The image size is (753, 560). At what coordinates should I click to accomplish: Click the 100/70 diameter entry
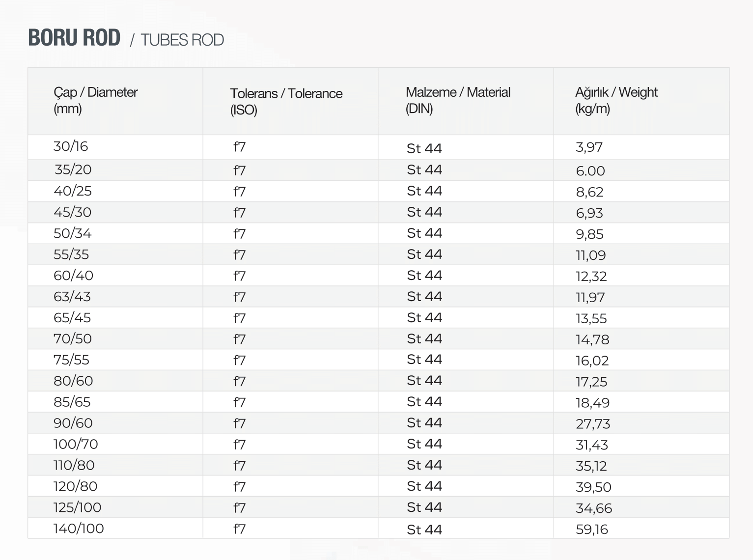click(x=76, y=445)
